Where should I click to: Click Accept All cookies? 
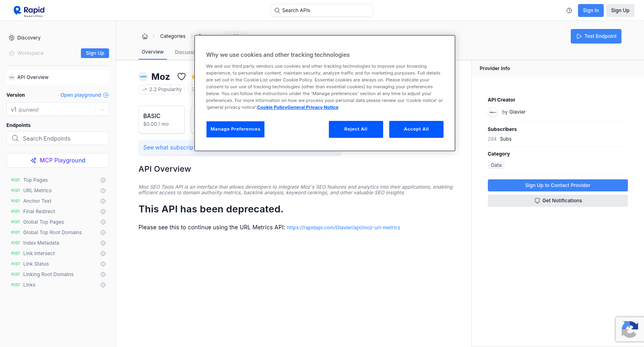(x=416, y=129)
